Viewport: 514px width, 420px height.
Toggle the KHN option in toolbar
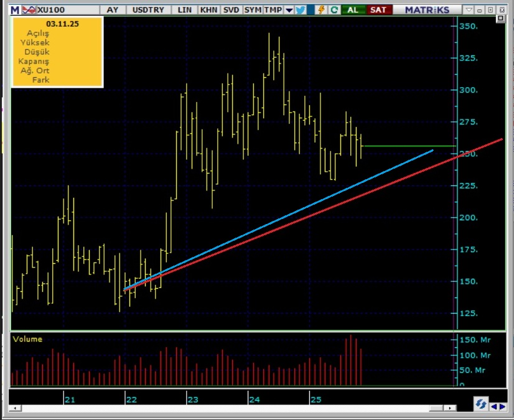coord(208,10)
